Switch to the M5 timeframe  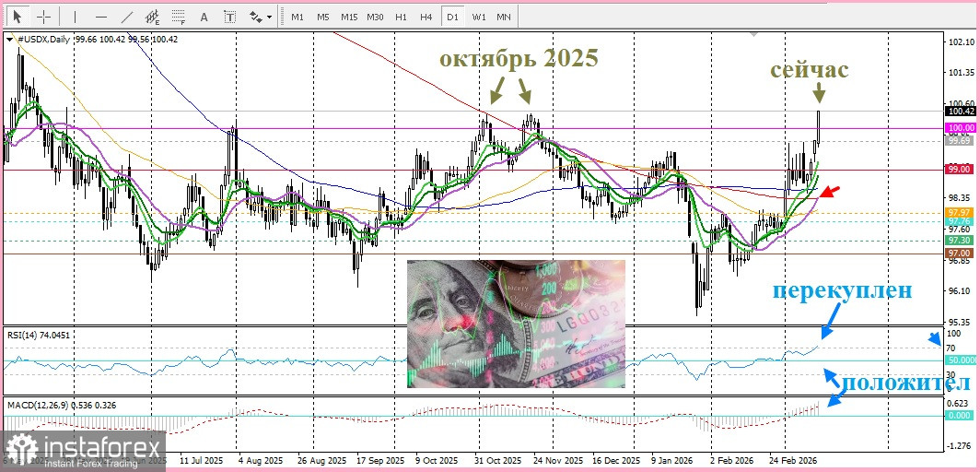tap(322, 17)
